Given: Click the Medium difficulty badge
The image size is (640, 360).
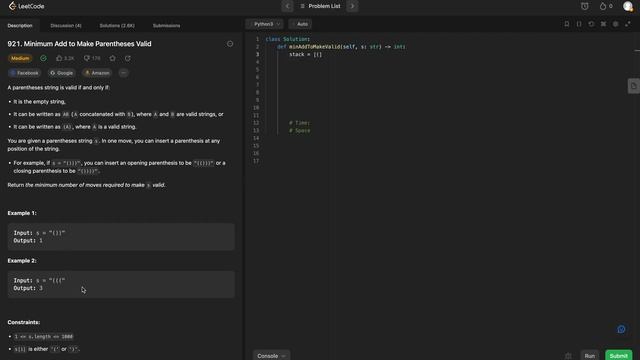Looking at the screenshot, I should click(x=20, y=58).
